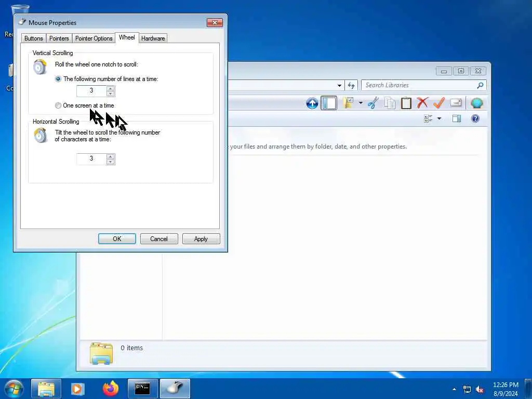This screenshot has height=399, width=532.
Task: Switch to the Buttons tab
Action: (x=34, y=38)
